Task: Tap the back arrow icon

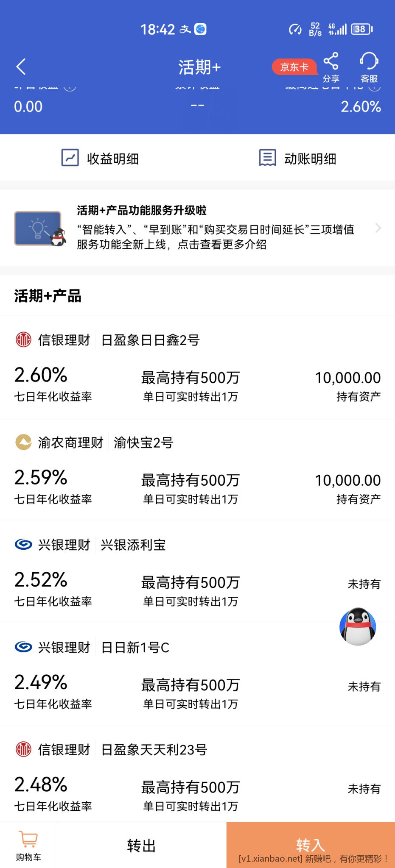Action: pos(21,67)
